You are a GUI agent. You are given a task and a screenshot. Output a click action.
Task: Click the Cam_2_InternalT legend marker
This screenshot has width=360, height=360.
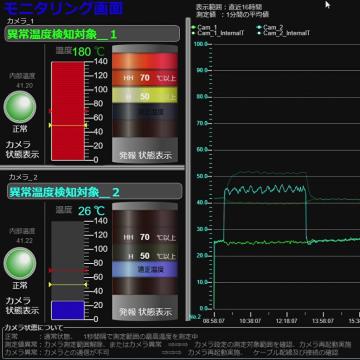[x=259, y=33]
